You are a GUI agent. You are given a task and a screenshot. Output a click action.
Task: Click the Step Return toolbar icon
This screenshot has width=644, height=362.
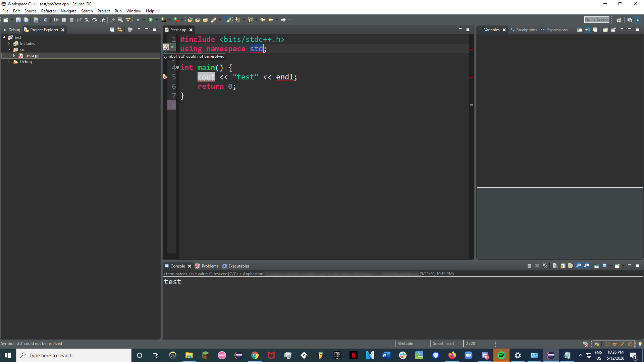pyautogui.click(x=103, y=20)
